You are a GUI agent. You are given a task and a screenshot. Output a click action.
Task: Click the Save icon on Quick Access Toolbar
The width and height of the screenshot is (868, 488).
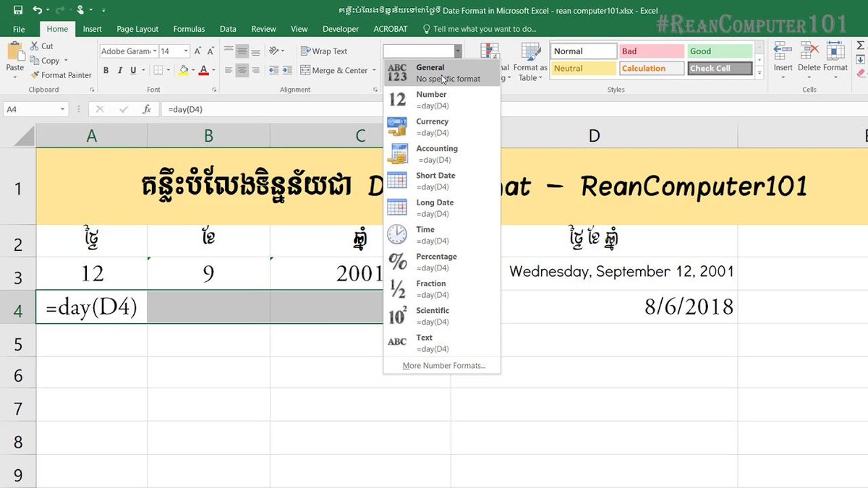pos(17,9)
